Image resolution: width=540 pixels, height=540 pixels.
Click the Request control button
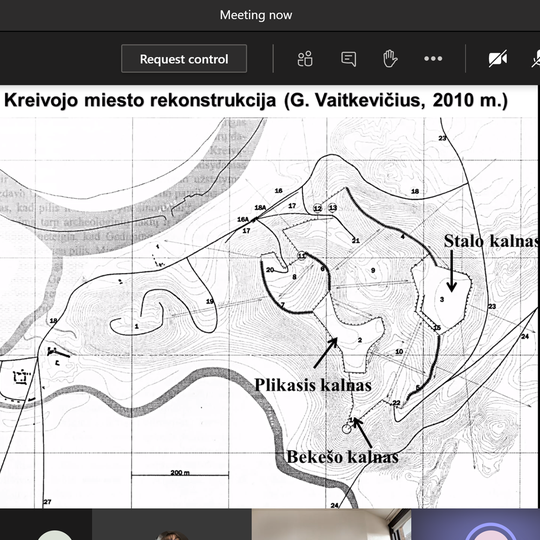[x=184, y=59]
